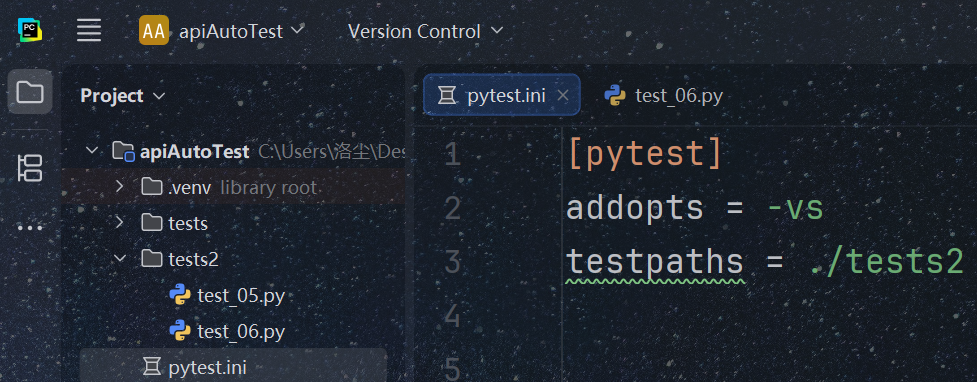Collapse the apiAutoTest root node
Image resolution: width=977 pixels, height=382 pixels.
click(x=92, y=150)
